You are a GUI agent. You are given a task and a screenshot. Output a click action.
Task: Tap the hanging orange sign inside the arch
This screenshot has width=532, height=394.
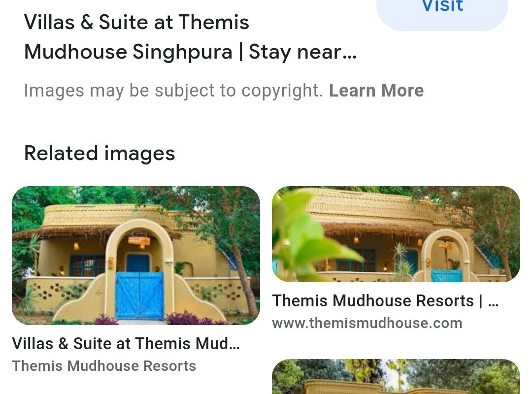(139, 241)
